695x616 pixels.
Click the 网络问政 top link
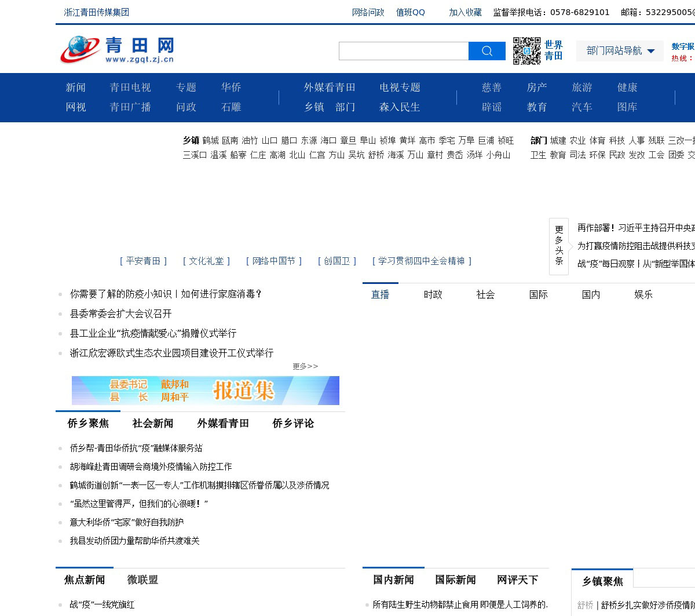click(368, 12)
